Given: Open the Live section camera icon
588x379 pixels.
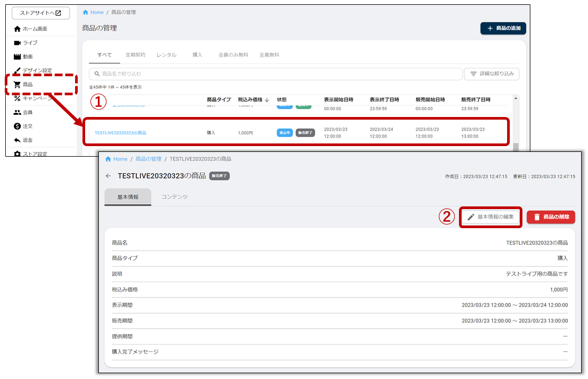Looking at the screenshot, I should click(x=17, y=43).
